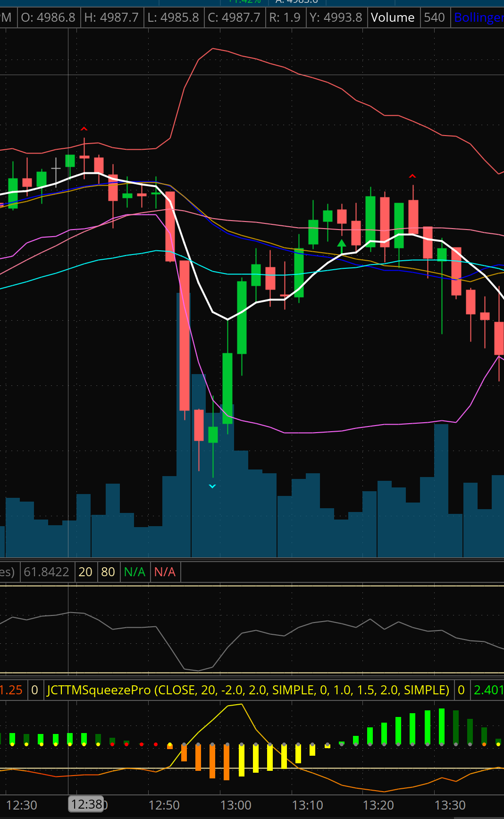This screenshot has height=819, width=504.
Task: Click the red N/A value in oscillator header
Action: 165,572
